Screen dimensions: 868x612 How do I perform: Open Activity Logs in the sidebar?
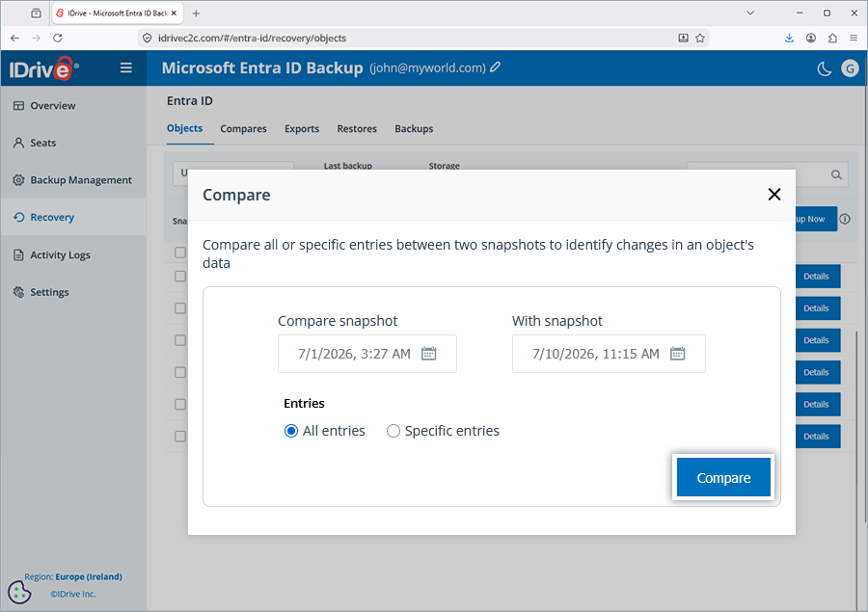point(73,254)
